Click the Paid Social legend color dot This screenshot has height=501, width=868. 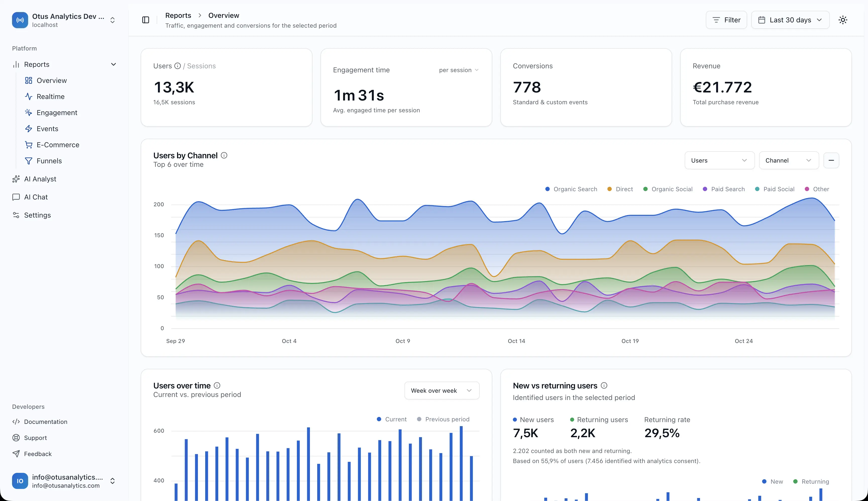[x=757, y=189]
